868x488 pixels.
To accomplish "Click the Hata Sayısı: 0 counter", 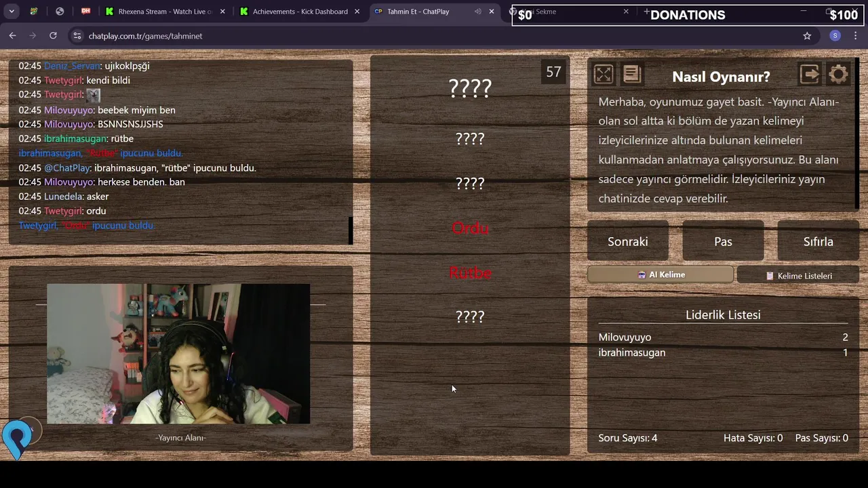I will pos(753,438).
